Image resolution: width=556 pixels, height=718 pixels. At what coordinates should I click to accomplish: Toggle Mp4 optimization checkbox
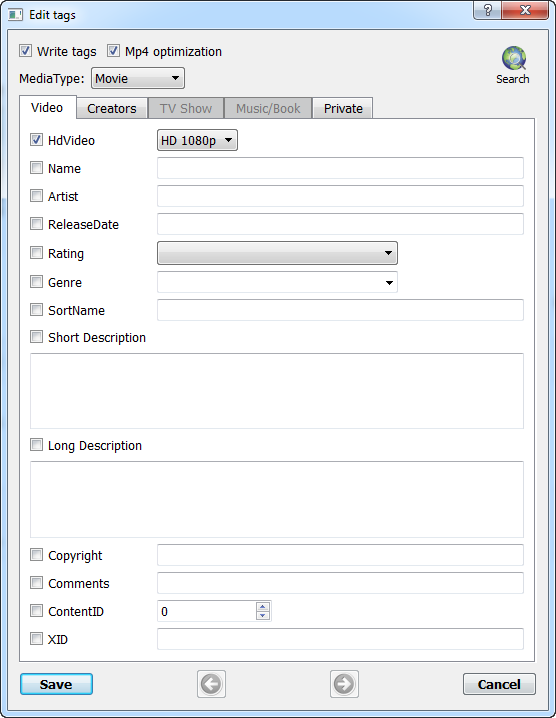tap(113, 51)
